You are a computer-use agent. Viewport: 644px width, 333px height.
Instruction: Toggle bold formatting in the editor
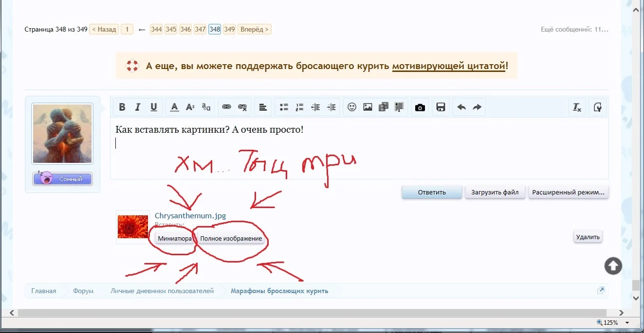pos(122,107)
